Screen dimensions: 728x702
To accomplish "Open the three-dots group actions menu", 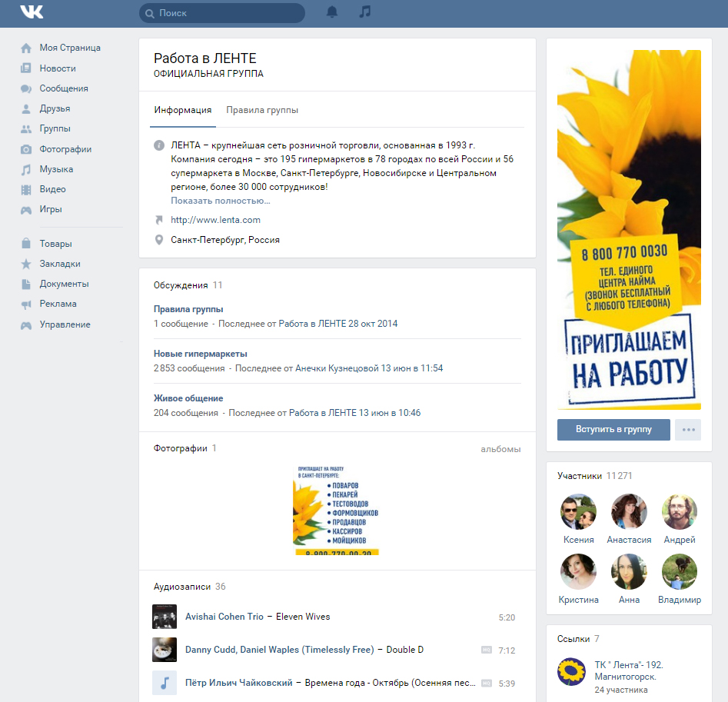I will click(688, 430).
